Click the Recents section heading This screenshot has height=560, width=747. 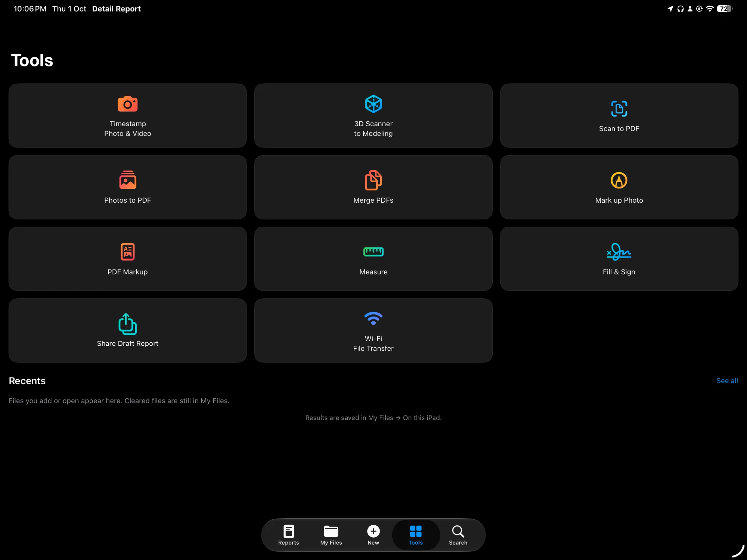coord(27,381)
